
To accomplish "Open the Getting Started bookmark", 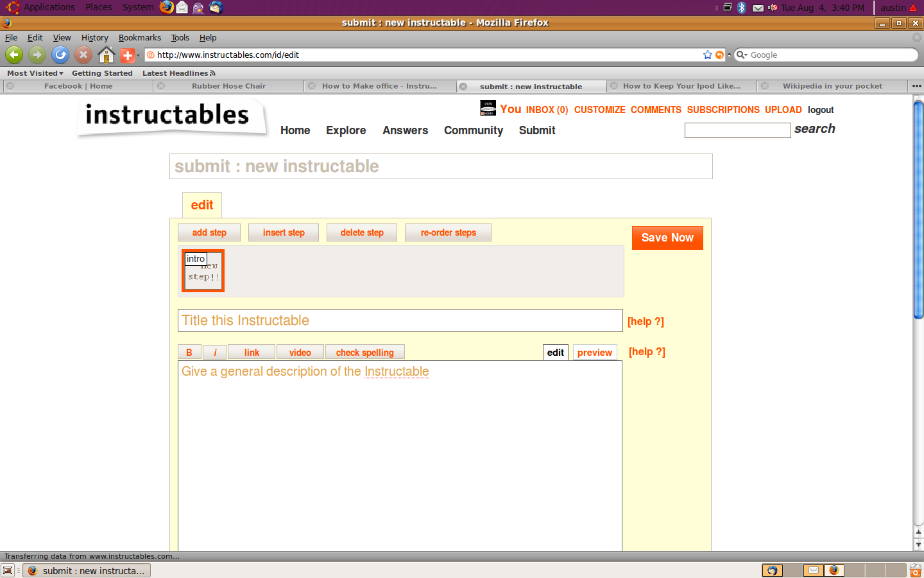I will pyautogui.click(x=102, y=73).
